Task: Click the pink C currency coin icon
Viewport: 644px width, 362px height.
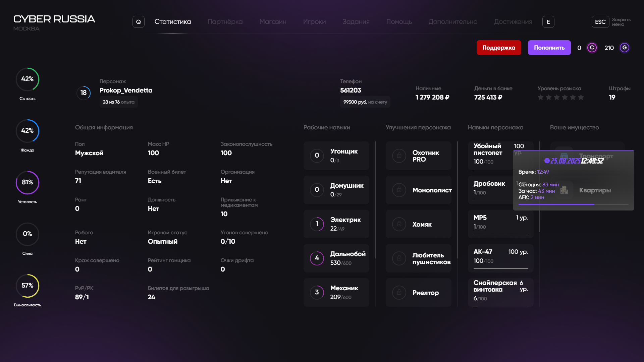Action: (x=592, y=48)
